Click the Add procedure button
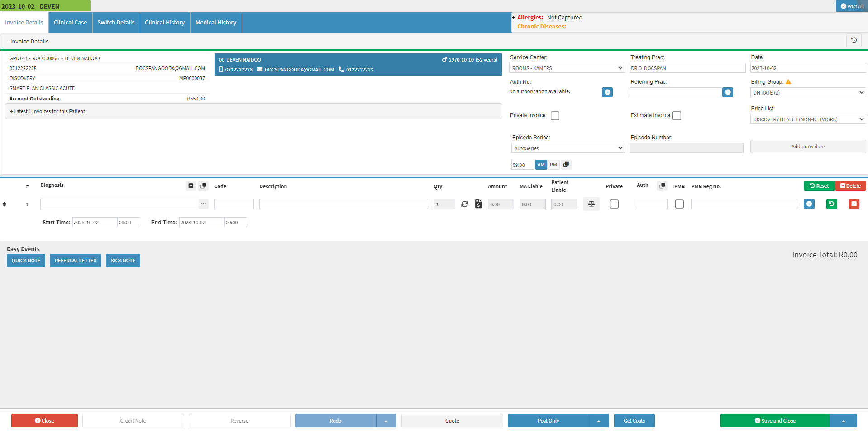 point(808,147)
